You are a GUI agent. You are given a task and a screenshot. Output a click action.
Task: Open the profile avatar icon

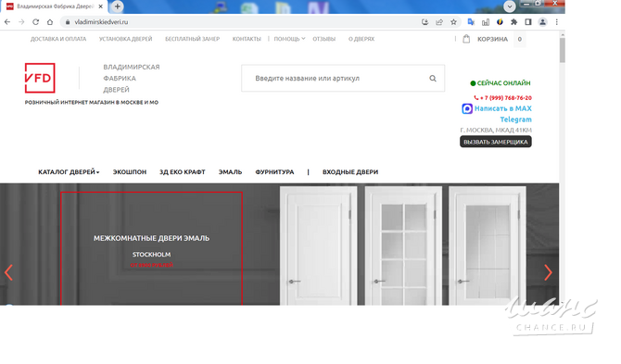coord(542,22)
